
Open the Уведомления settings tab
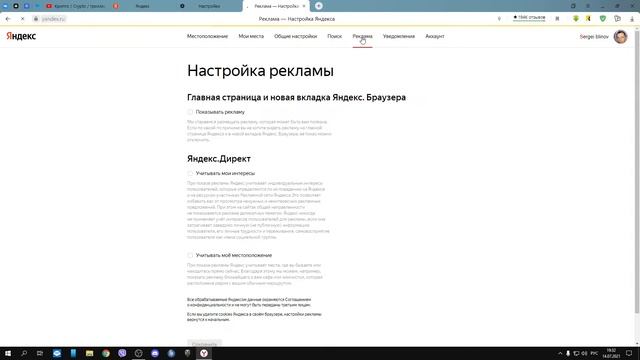[x=399, y=36]
